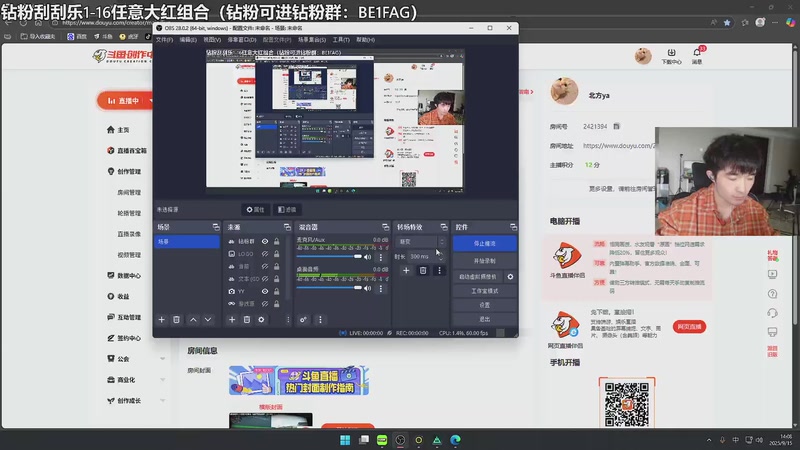Open Microsoft Edge from the taskbar

(456, 440)
